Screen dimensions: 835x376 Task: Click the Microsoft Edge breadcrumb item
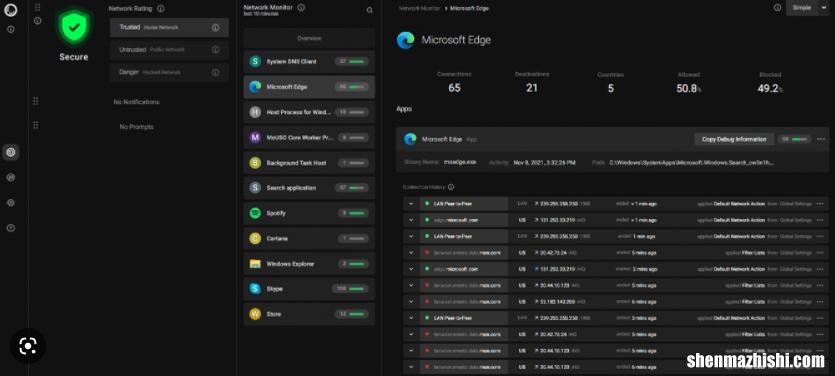[x=469, y=9]
